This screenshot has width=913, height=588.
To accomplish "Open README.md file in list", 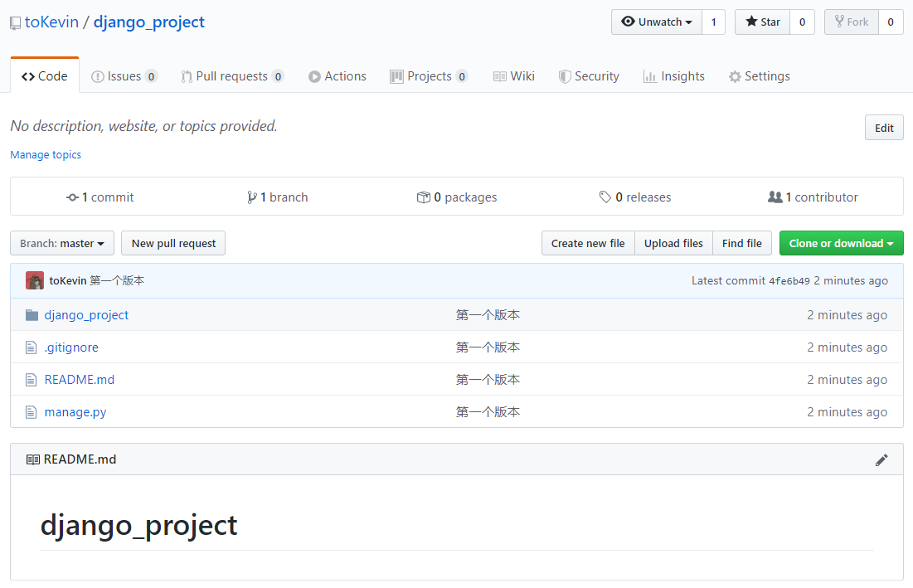I will pyautogui.click(x=79, y=380).
